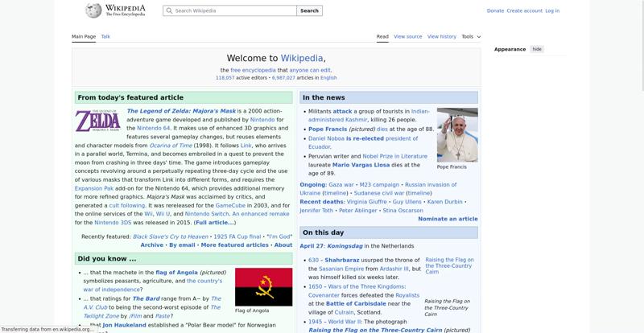Open the Nintendo 64 link
This screenshot has width=644, height=333.
tap(153, 128)
